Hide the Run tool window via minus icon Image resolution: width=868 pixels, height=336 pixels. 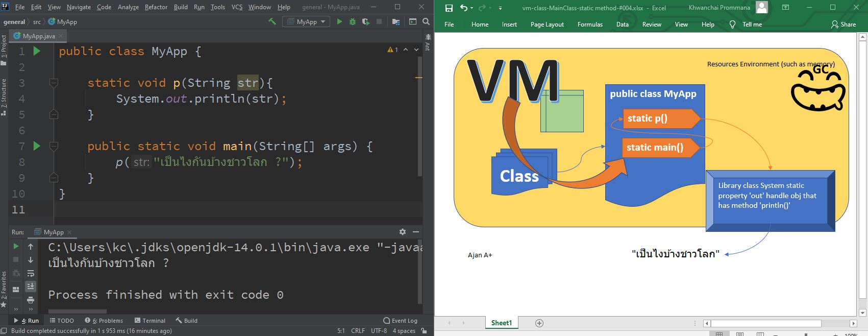[x=416, y=232]
